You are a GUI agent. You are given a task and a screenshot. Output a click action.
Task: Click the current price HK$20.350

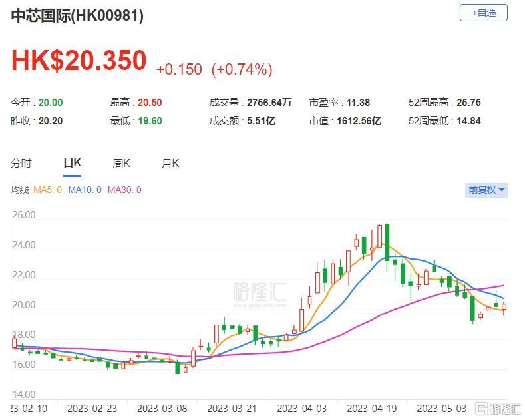click(x=79, y=61)
